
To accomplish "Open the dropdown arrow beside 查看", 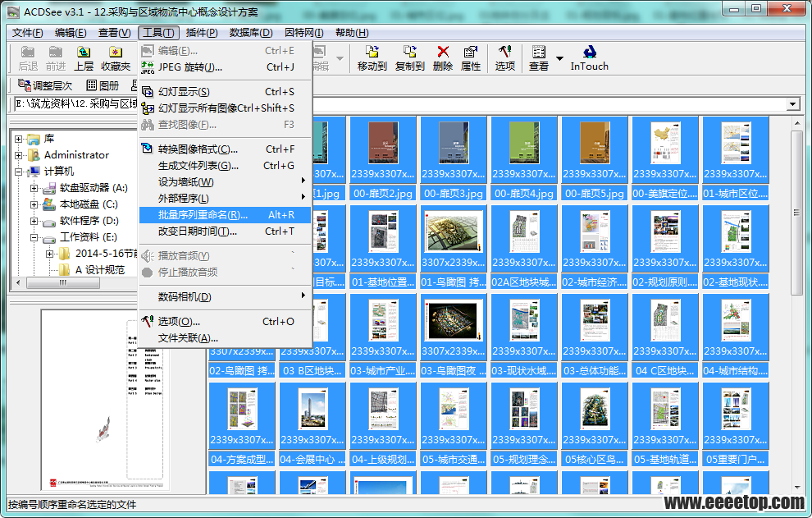I will click(559, 58).
